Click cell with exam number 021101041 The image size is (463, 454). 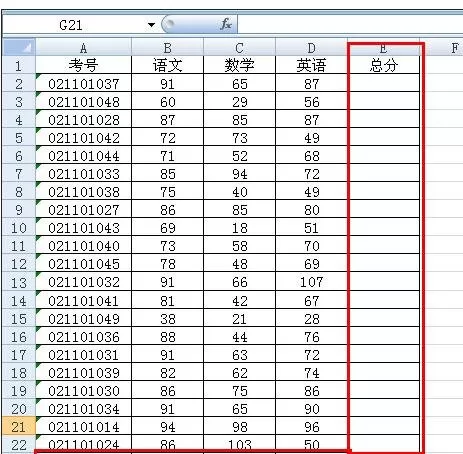(x=84, y=300)
